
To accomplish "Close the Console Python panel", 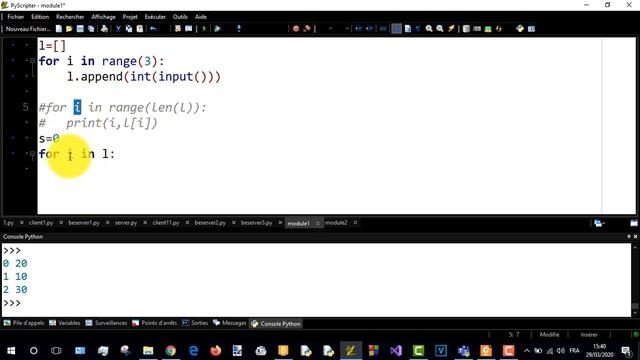I will (635, 236).
